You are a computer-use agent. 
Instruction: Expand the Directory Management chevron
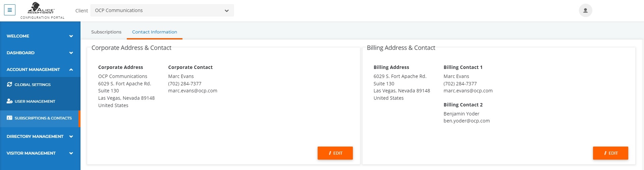(71, 137)
